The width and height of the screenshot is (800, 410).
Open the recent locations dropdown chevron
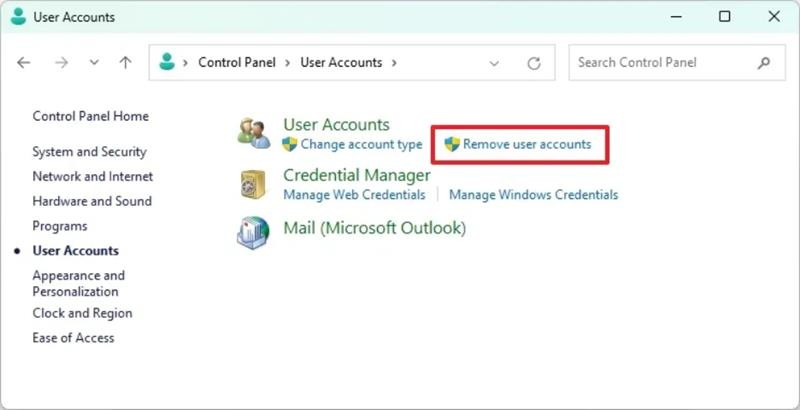click(94, 63)
